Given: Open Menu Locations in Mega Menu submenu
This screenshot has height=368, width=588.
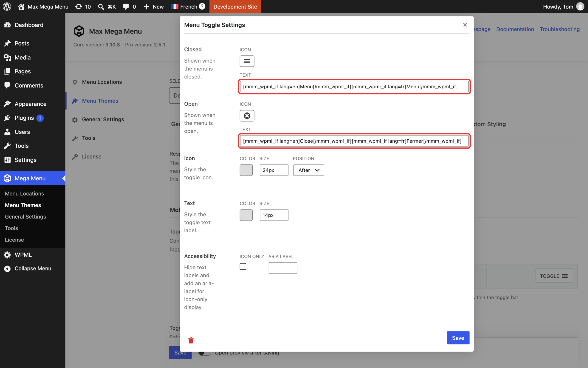Looking at the screenshot, I should (x=24, y=194).
